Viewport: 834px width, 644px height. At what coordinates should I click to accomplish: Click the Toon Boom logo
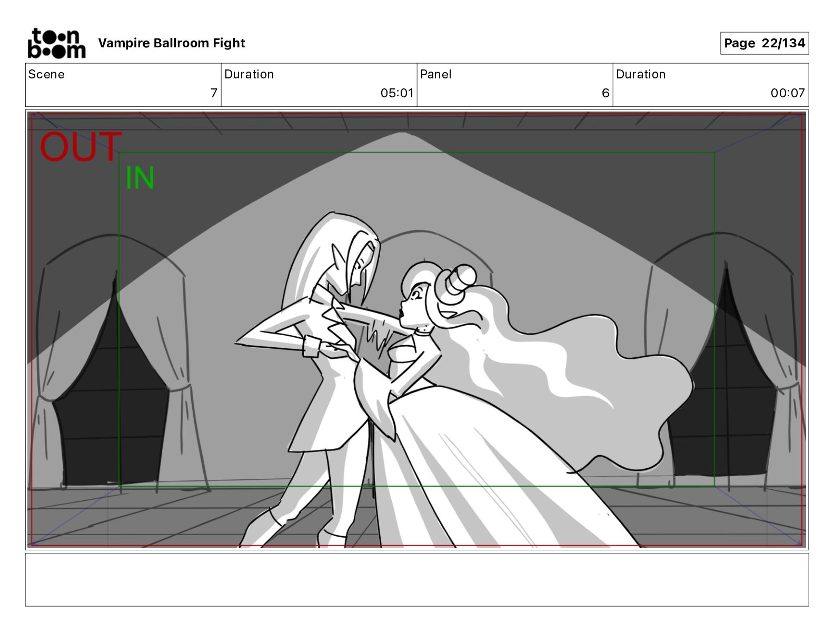tap(56, 43)
